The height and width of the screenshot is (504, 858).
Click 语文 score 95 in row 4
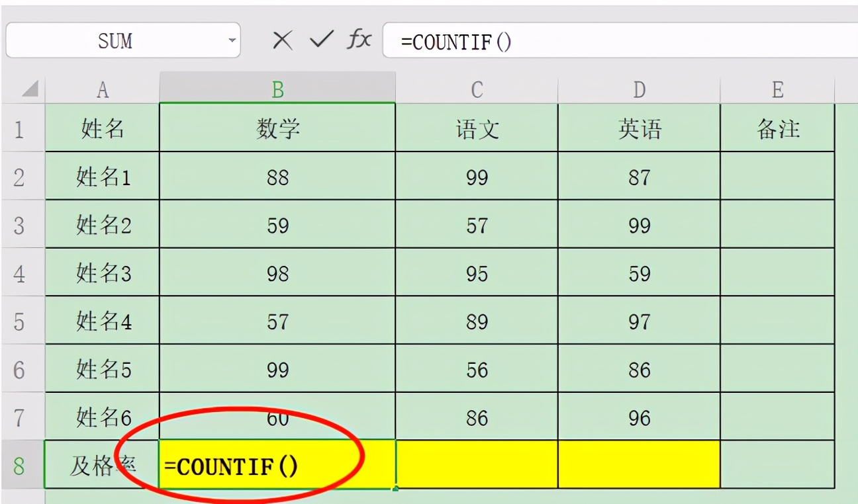click(x=477, y=273)
